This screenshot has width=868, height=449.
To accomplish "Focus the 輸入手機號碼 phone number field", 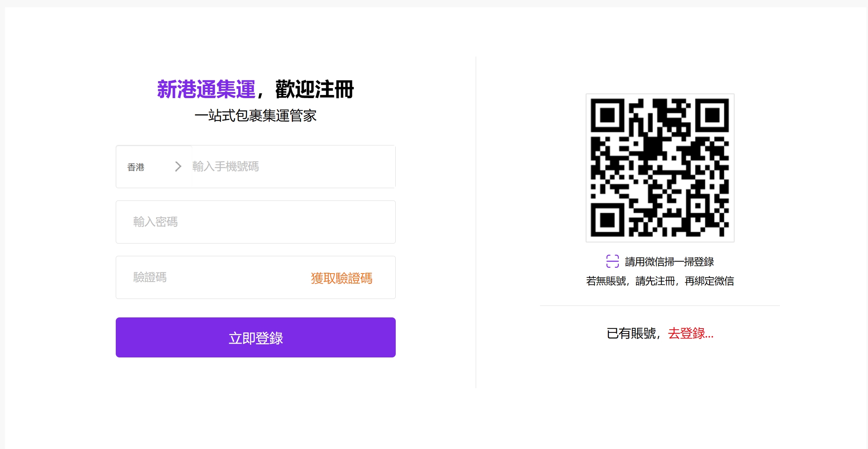I will point(293,167).
